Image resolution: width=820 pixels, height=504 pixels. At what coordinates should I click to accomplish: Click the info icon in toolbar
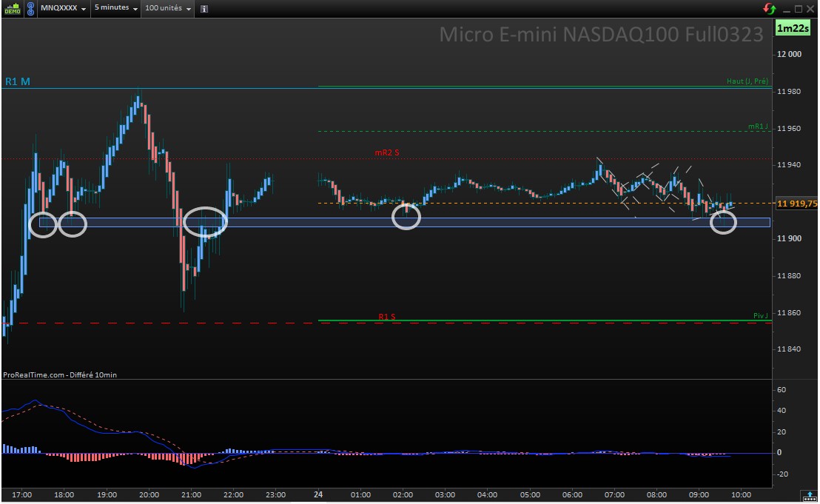204,9
